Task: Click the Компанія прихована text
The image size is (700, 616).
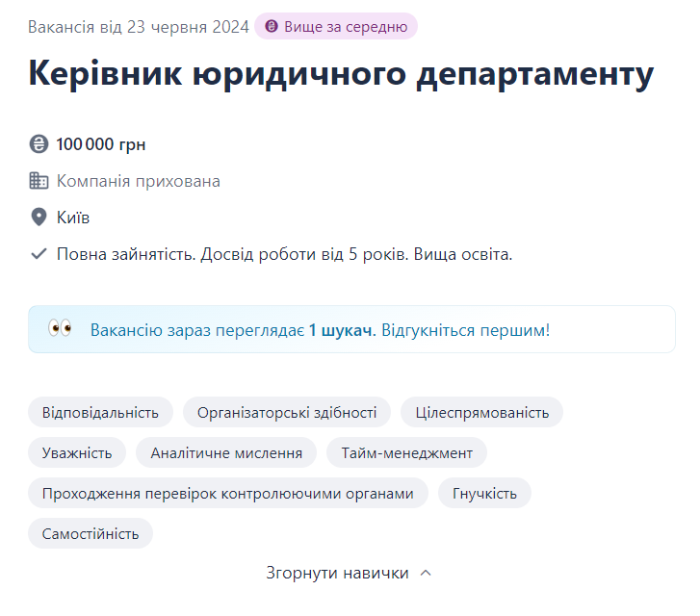Action: point(139,181)
